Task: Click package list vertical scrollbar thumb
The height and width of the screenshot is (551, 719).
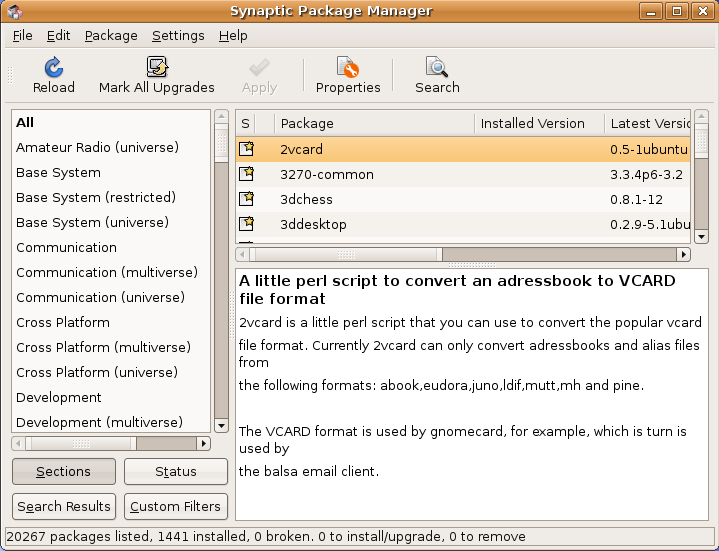Action: pos(701,141)
